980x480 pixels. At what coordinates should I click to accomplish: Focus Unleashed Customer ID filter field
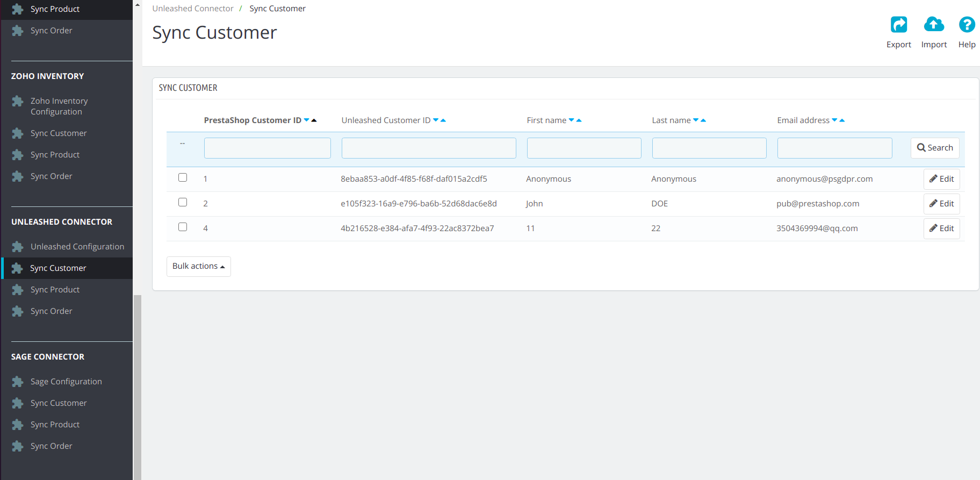[429, 148]
